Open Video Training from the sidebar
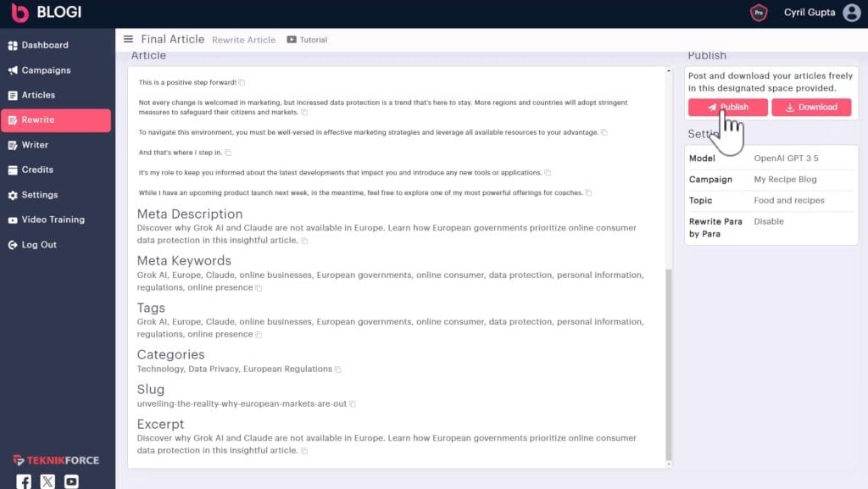 click(x=53, y=219)
